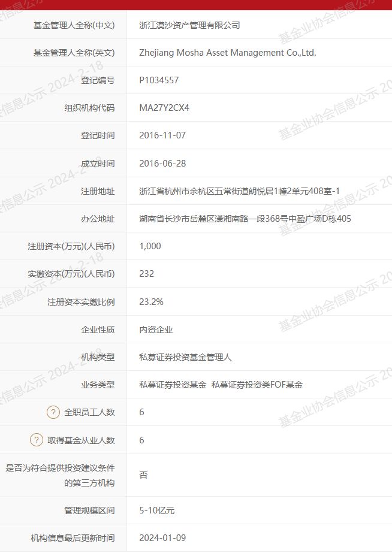Click the label 组织机构代码
Viewport: 392px width, 553px height.
point(90,108)
